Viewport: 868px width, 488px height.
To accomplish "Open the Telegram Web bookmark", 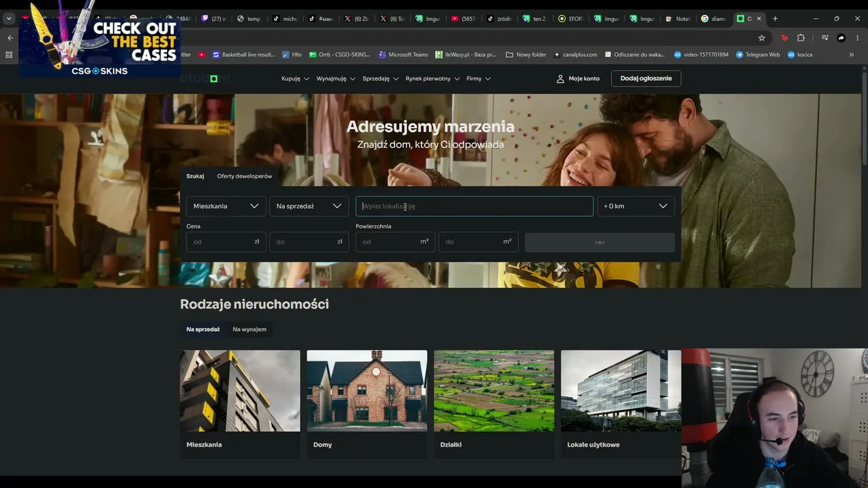I will tap(757, 54).
